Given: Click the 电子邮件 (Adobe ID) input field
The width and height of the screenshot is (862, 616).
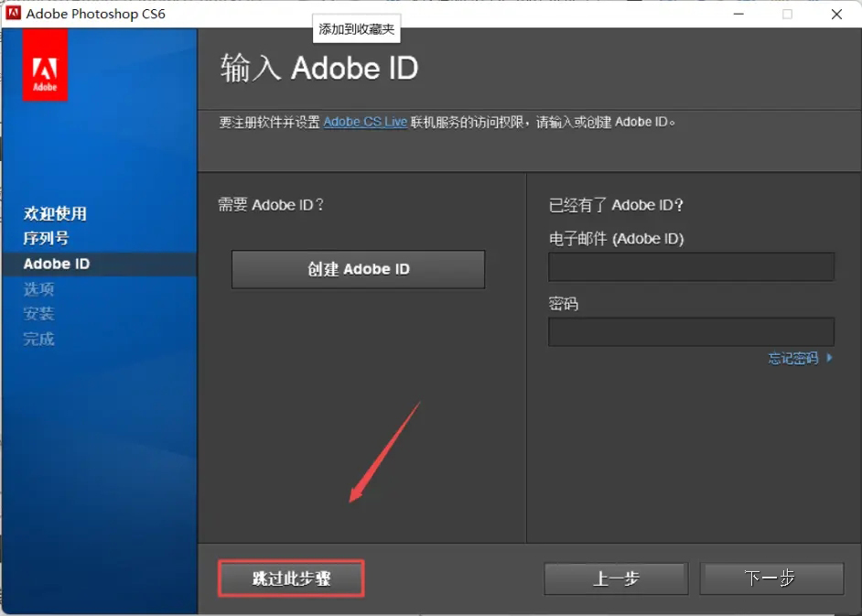Looking at the screenshot, I should coord(691,266).
